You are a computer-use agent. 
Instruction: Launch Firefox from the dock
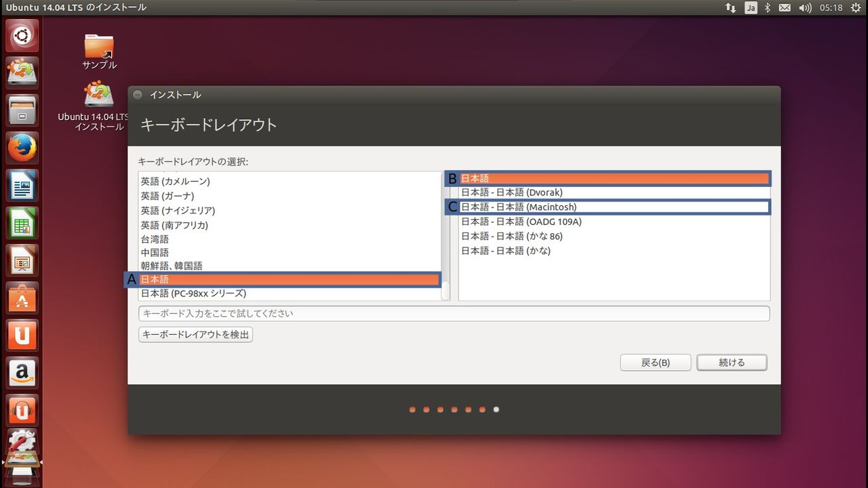click(22, 148)
